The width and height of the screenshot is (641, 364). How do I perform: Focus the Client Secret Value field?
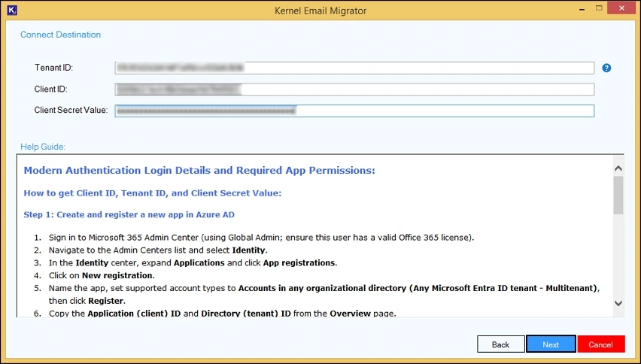[354, 111]
